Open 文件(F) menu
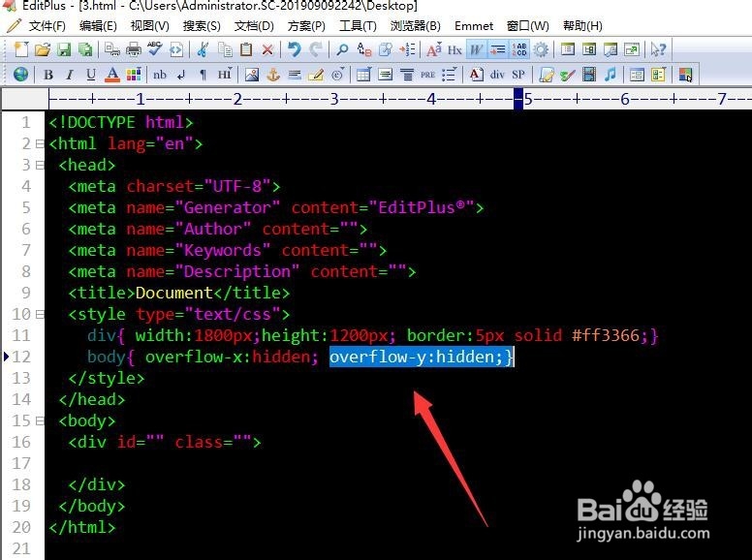The image size is (752, 560). click(47, 25)
